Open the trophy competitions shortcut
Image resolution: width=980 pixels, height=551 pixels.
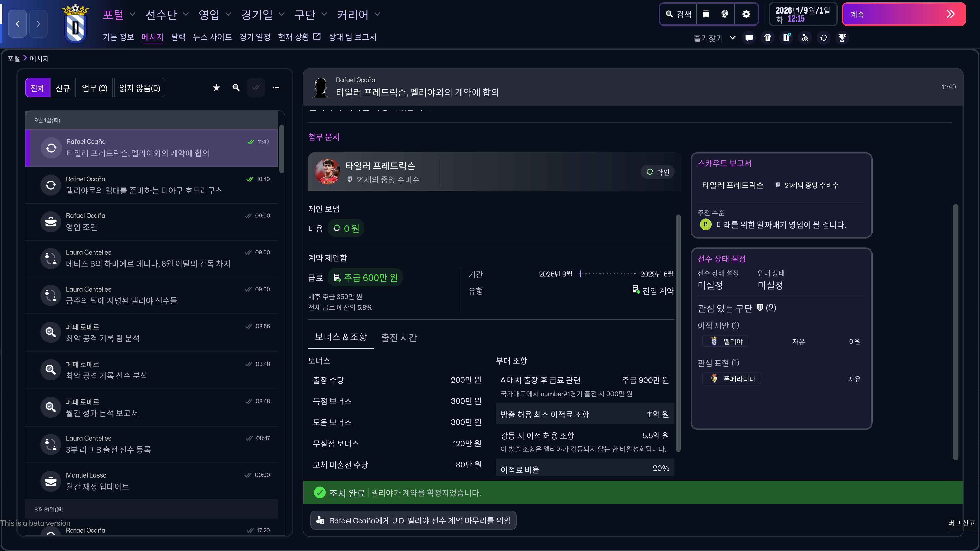tap(842, 38)
